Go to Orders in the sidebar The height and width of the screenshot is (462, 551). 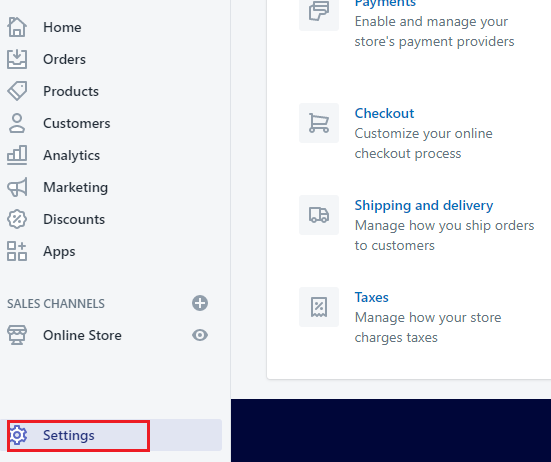click(64, 59)
